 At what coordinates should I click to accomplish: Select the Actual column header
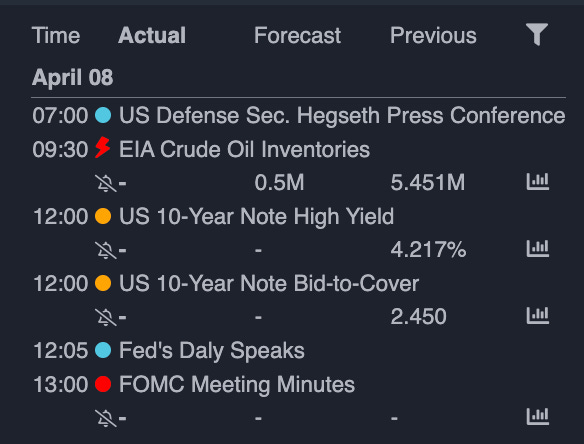(152, 35)
